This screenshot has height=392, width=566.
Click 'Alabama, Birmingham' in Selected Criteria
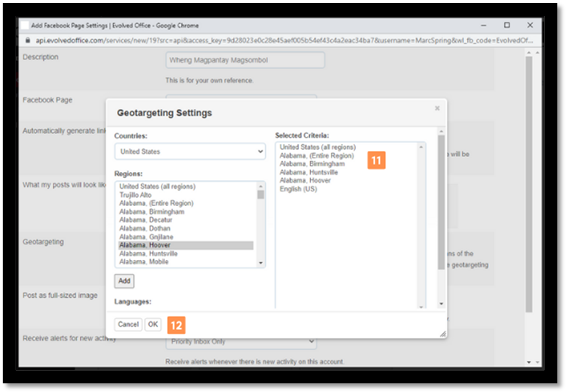point(312,164)
